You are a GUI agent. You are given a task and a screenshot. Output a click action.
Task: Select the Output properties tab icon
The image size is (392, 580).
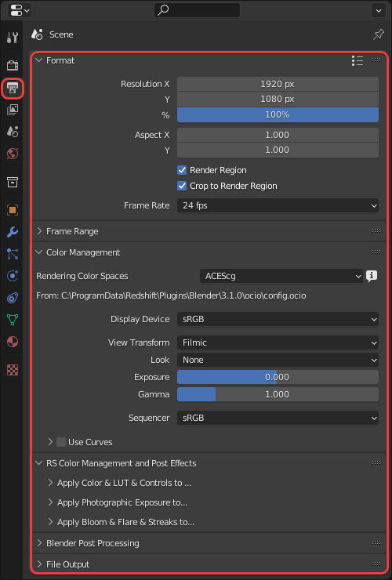click(13, 88)
